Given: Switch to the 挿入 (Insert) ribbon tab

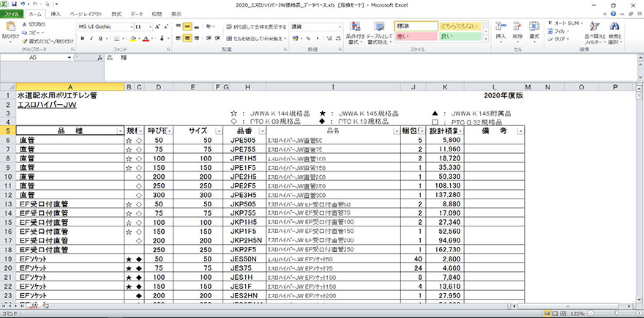Looking at the screenshot, I should click(56, 14).
